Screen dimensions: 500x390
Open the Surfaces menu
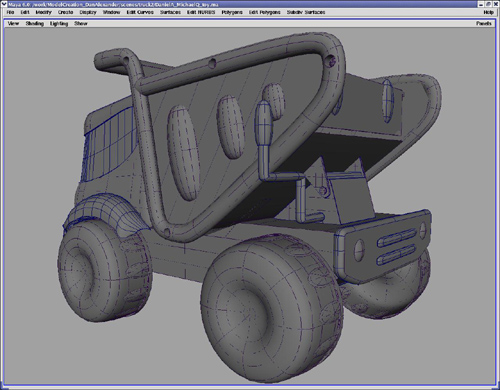(x=170, y=12)
